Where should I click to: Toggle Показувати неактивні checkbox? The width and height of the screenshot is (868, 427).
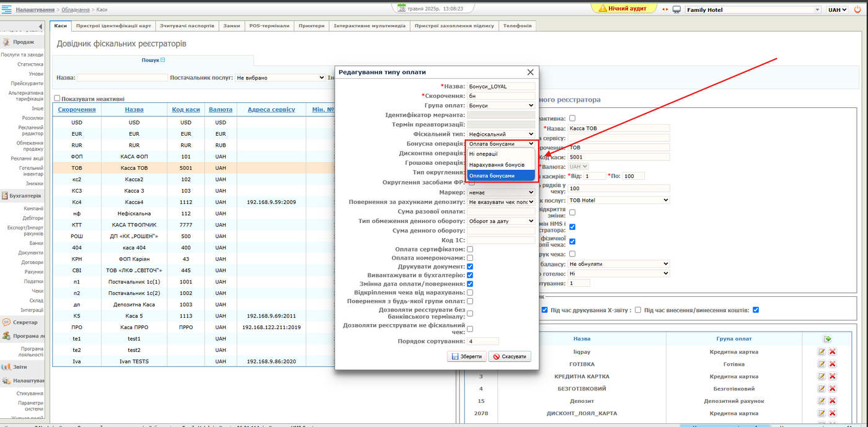click(57, 98)
